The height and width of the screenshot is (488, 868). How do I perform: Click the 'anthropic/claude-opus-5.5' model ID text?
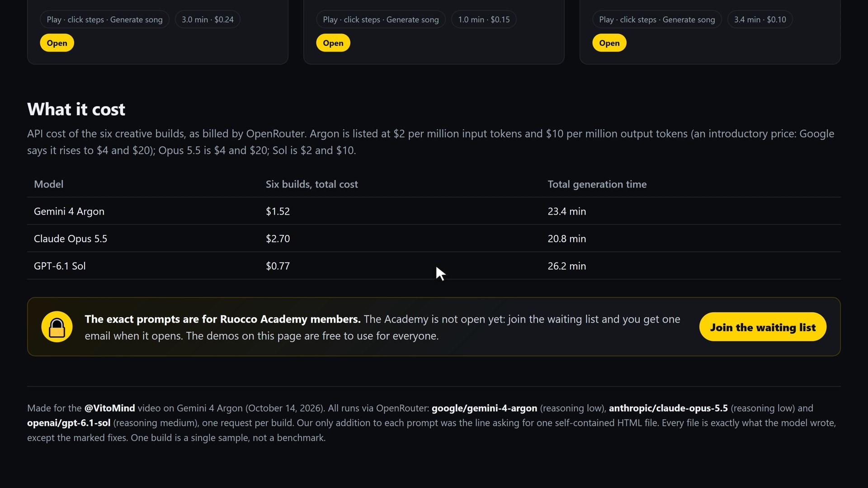pyautogui.click(x=668, y=408)
